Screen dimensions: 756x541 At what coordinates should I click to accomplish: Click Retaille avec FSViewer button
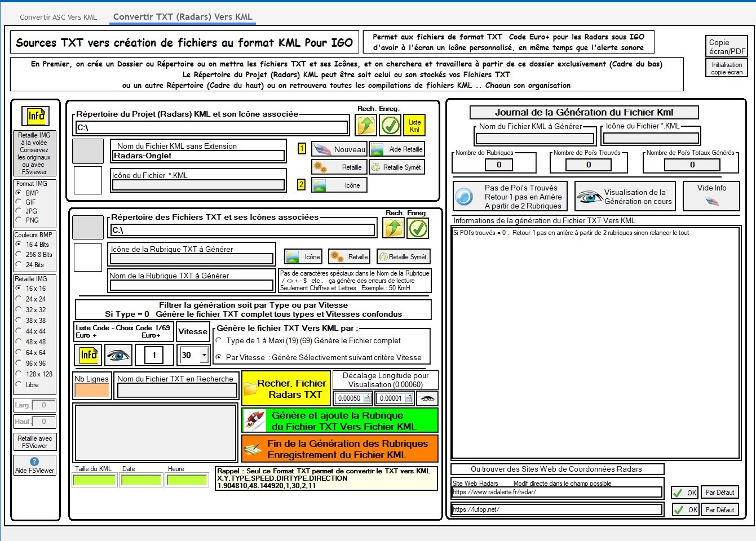point(34,442)
